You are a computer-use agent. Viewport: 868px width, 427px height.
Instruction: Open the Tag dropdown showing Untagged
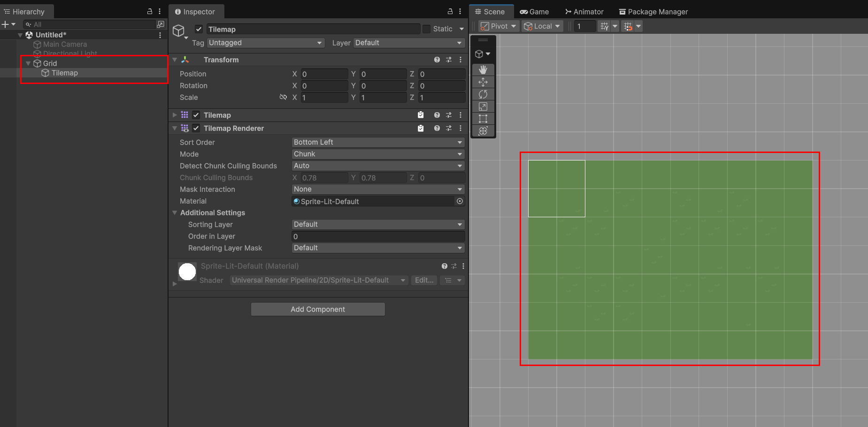(266, 43)
